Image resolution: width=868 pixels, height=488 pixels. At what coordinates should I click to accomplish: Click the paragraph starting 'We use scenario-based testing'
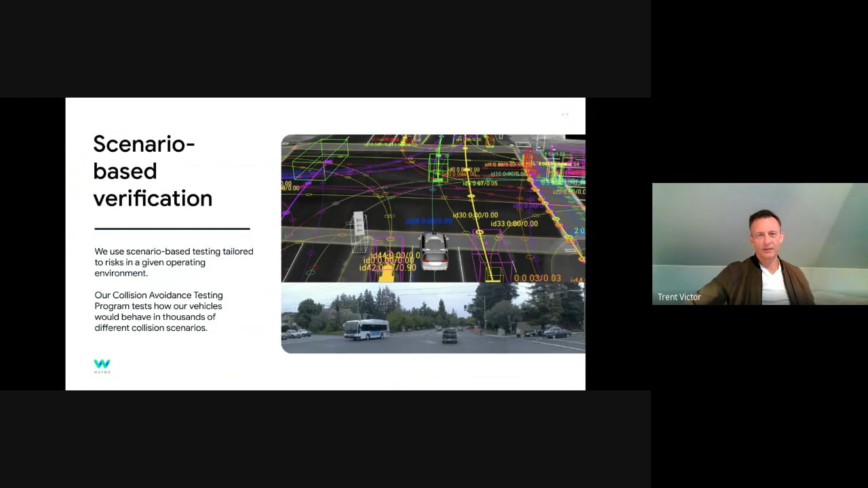pos(174,262)
